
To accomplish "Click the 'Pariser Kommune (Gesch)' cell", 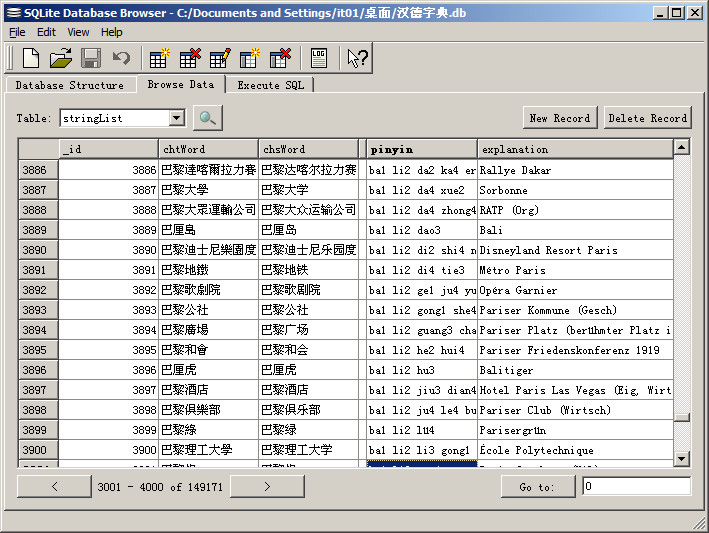I will click(x=575, y=310).
